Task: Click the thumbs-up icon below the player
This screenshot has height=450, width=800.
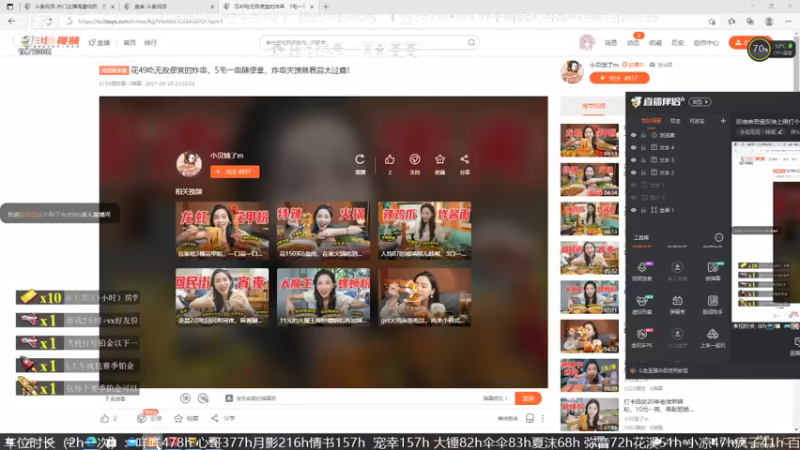Action: (105, 418)
